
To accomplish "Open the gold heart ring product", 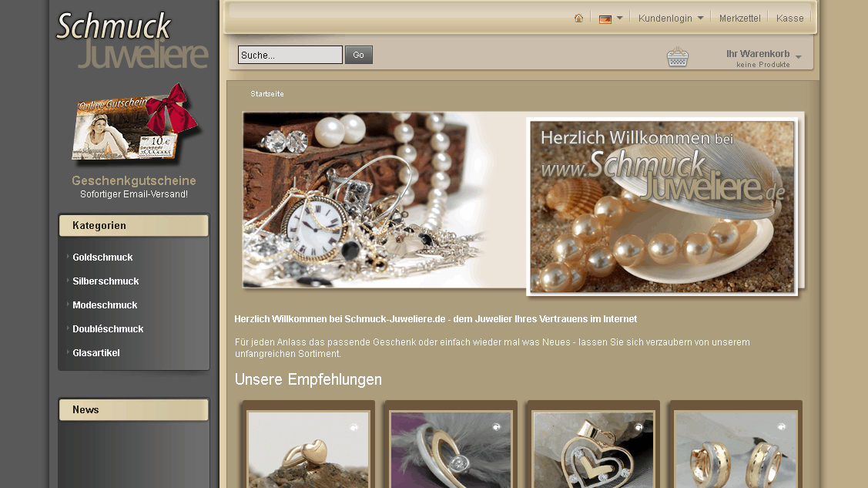I will (x=308, y=449).
